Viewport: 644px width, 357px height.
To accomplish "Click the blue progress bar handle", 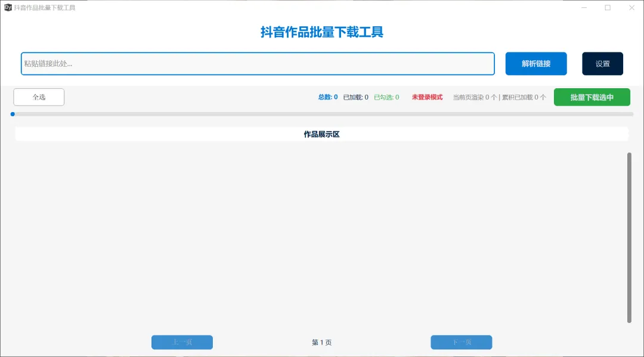I will [13, 114].
